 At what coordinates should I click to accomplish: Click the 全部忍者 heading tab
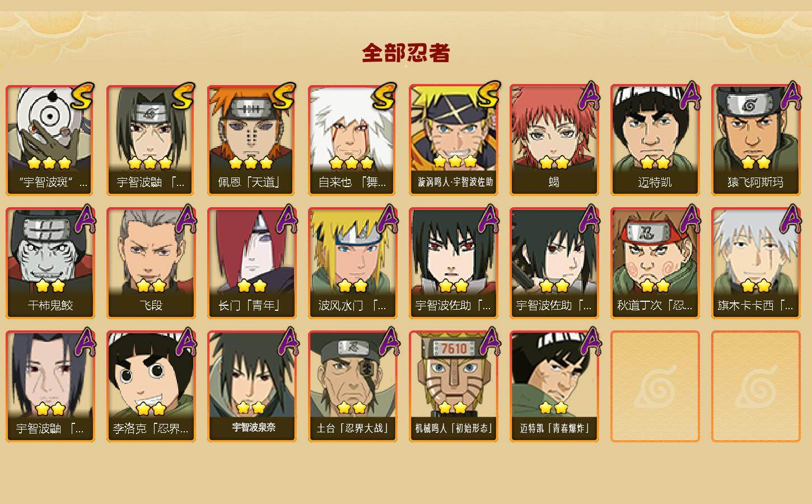[406, 53]
